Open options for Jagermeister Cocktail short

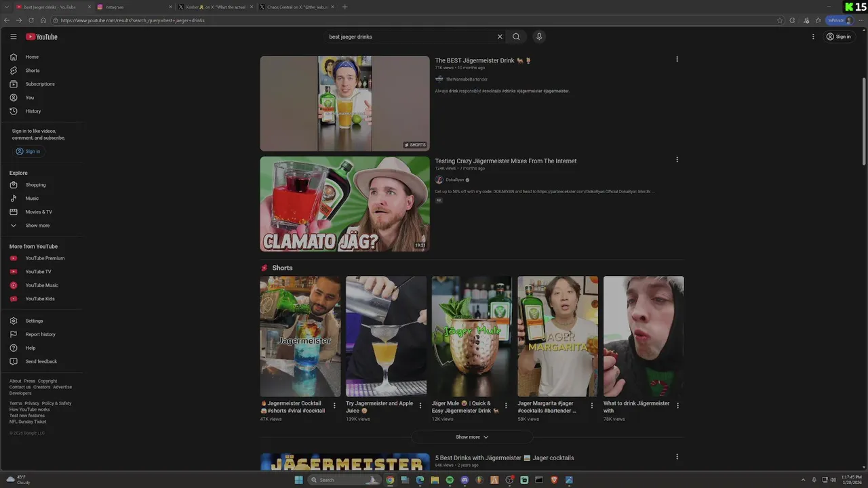point(334,405)
